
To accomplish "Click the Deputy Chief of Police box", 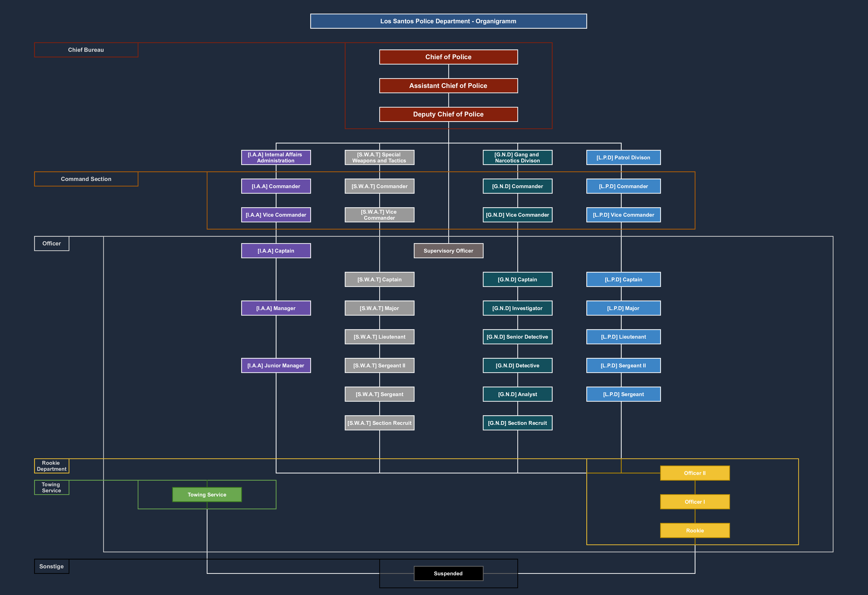I will (448, 114).
